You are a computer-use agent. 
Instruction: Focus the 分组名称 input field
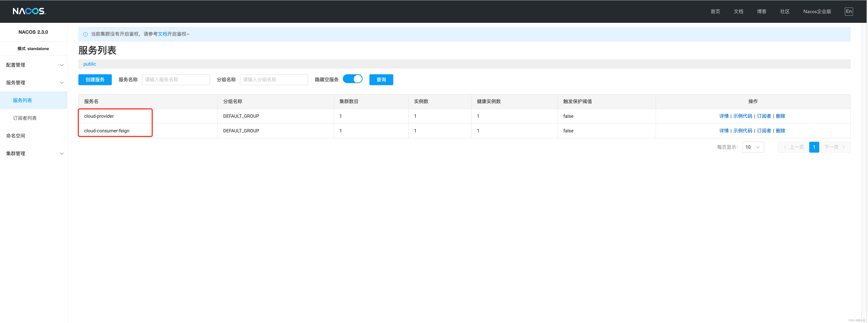pos(274,80)
